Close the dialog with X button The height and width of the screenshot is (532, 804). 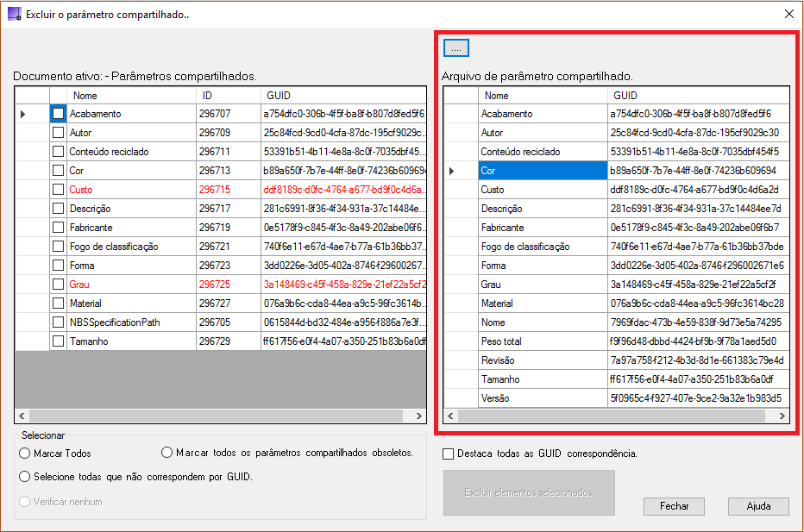tap(789, 14)
